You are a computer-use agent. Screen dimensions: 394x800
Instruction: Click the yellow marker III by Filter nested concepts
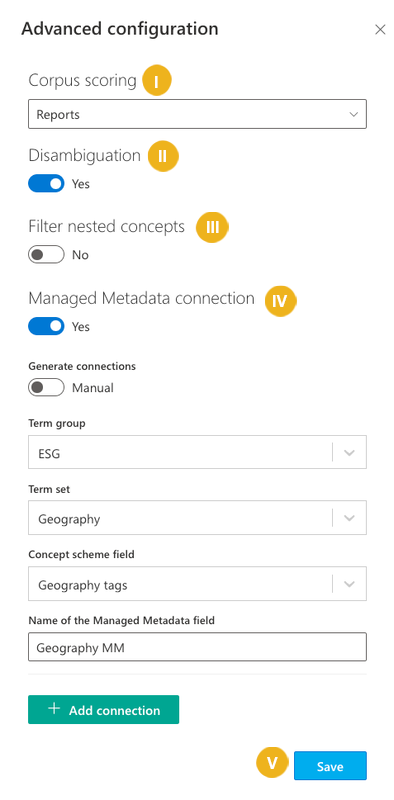[212, 227]
